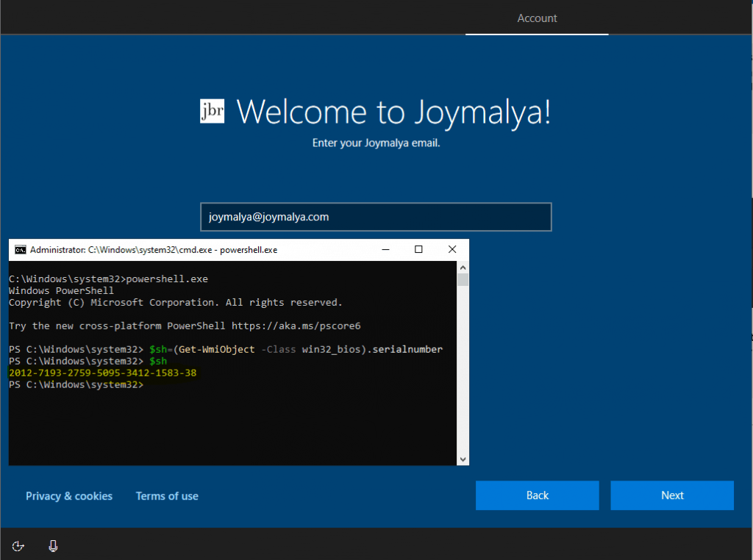Click the console scrollbar thumb
Image resolution: width=753 pixels, height=560 pixels.
463,280
